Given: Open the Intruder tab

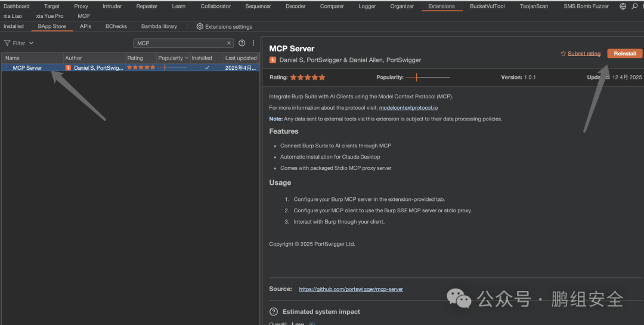Looking at the screenshot, I should 112,6.
